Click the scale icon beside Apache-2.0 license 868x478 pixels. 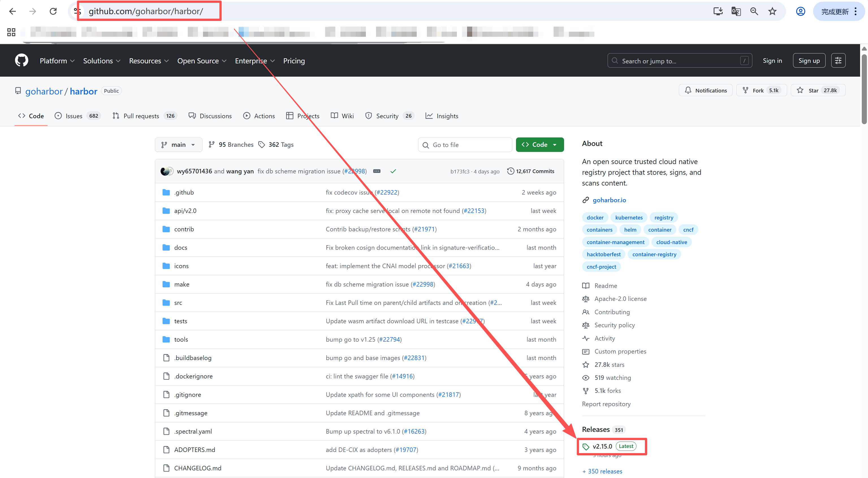pyautogui.click(x=586, y=299)
